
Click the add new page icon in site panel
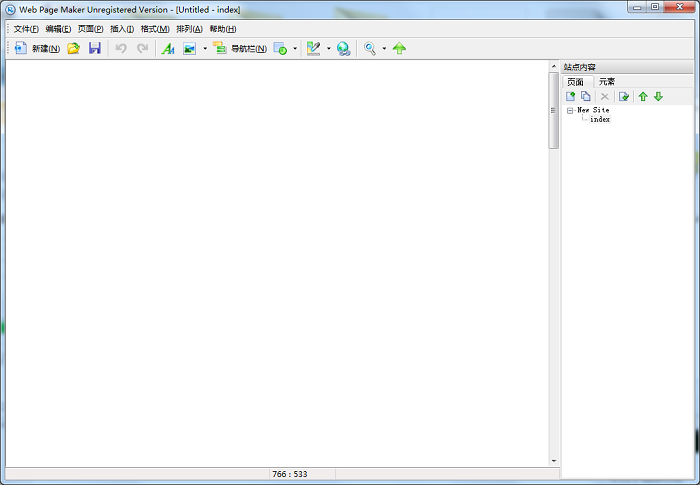571,96
